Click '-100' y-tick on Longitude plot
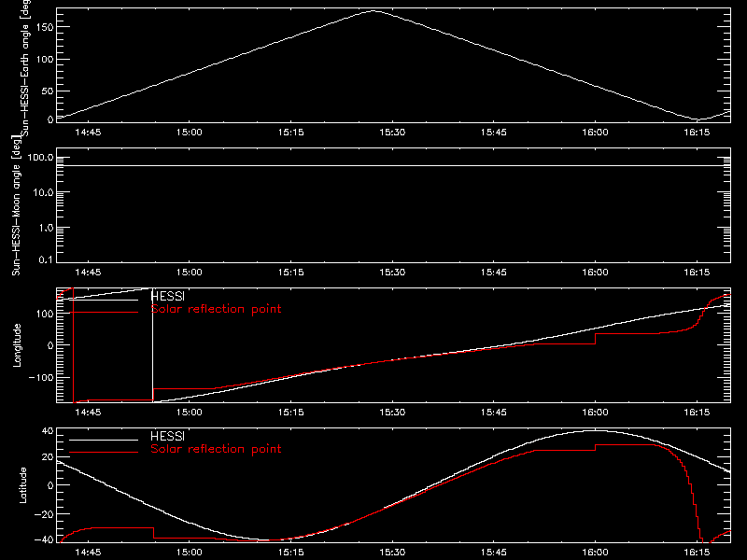The image size is (747, 560). coord(41,378)
